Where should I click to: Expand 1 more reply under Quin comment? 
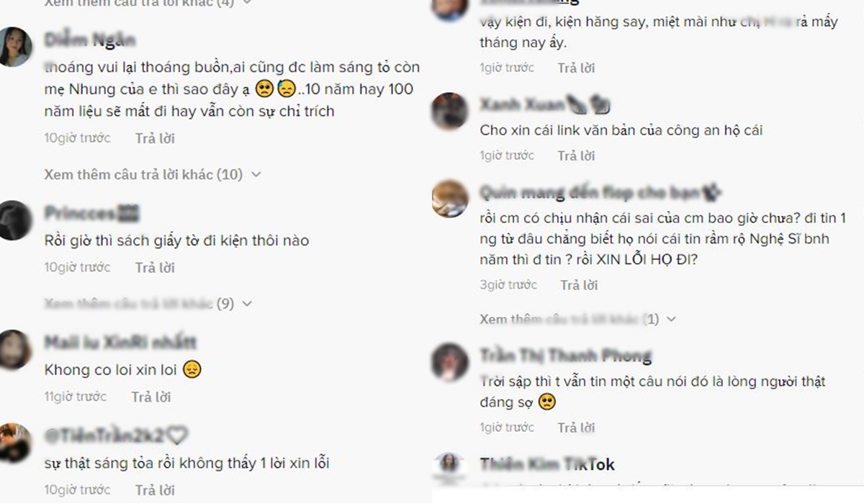point(578,319)
